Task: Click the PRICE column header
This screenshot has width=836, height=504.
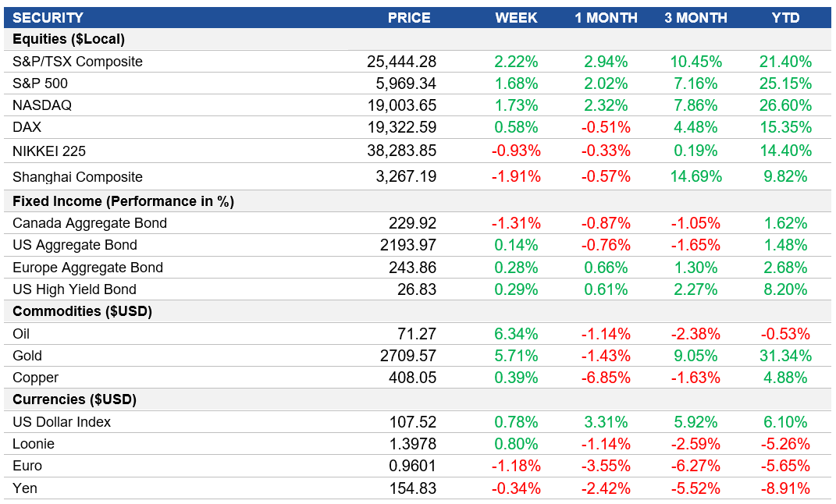Action: pyautogui.click(x=408, y=17)
